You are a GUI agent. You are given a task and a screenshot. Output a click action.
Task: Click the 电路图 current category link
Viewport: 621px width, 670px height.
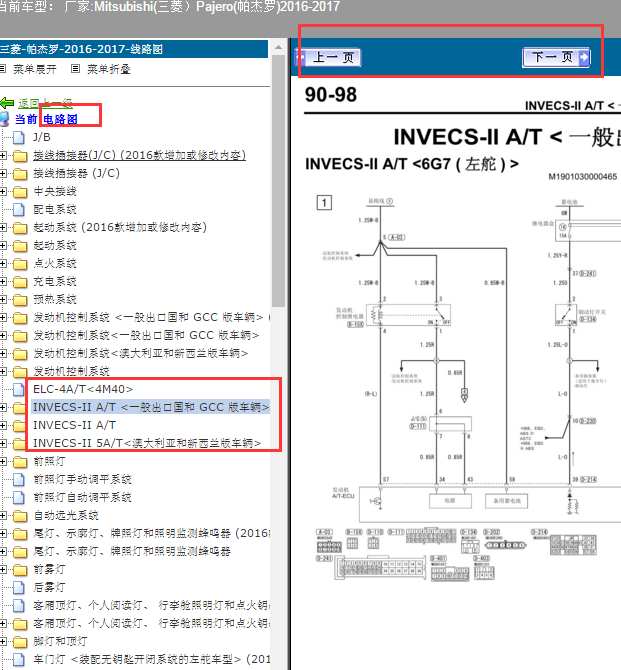click(60, 119)
